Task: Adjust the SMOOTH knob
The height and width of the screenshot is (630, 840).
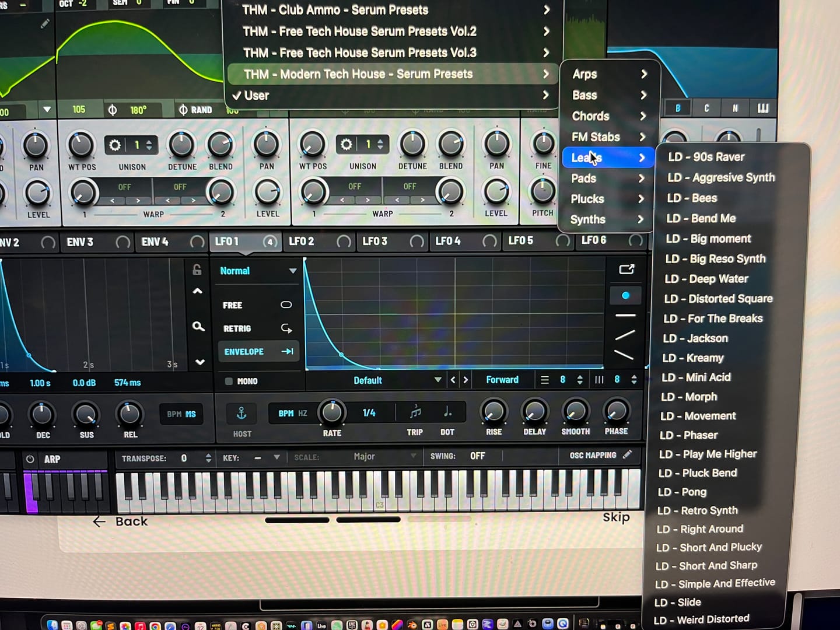Action: pos(575,411)
